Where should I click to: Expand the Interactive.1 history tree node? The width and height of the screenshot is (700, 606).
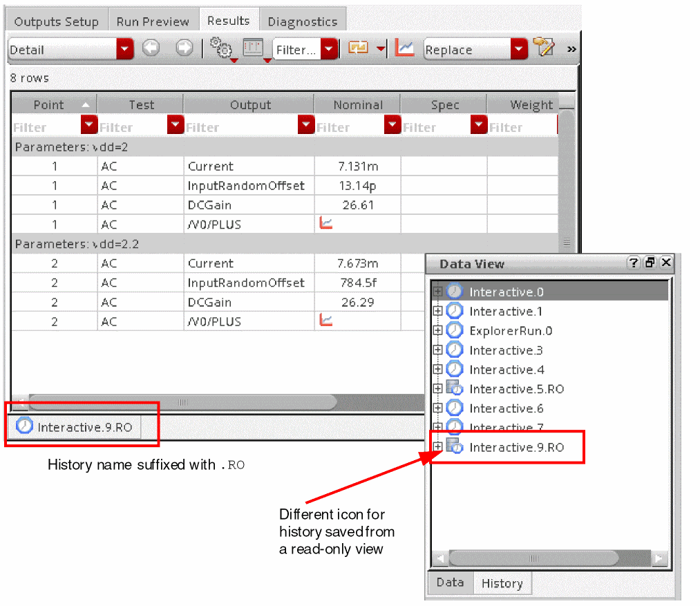(437, 311)
